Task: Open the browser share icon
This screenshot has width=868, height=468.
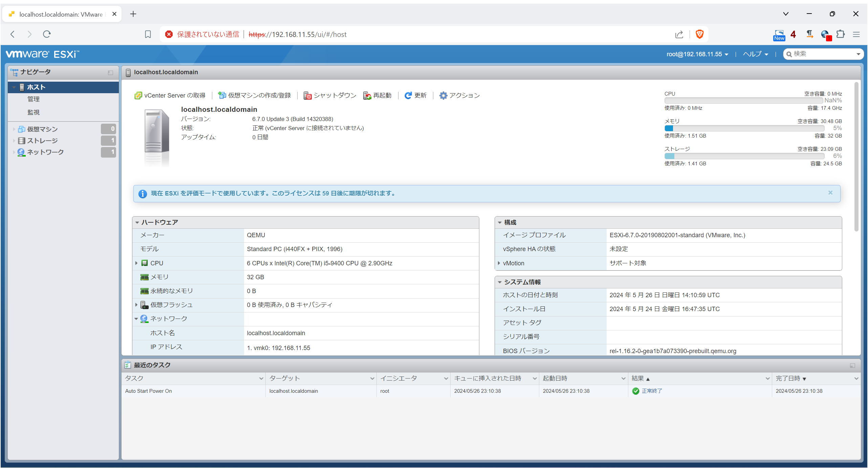Action: (x=679, y=34)
